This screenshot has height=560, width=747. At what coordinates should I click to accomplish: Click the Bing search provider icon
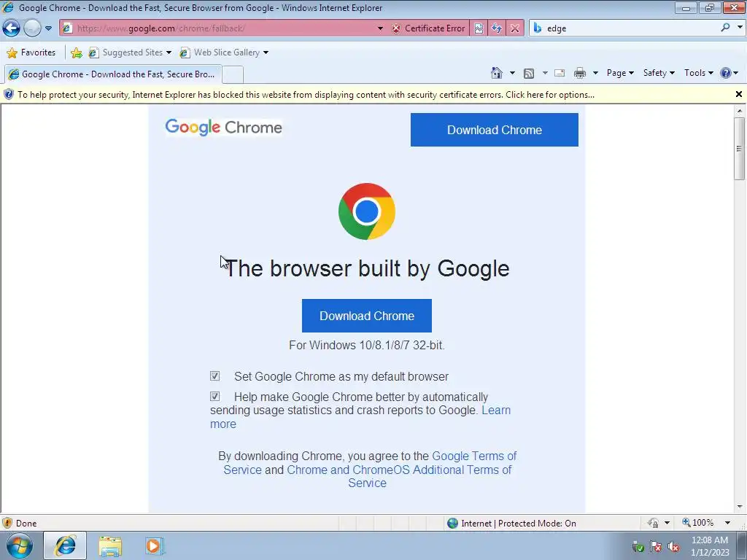538,28
